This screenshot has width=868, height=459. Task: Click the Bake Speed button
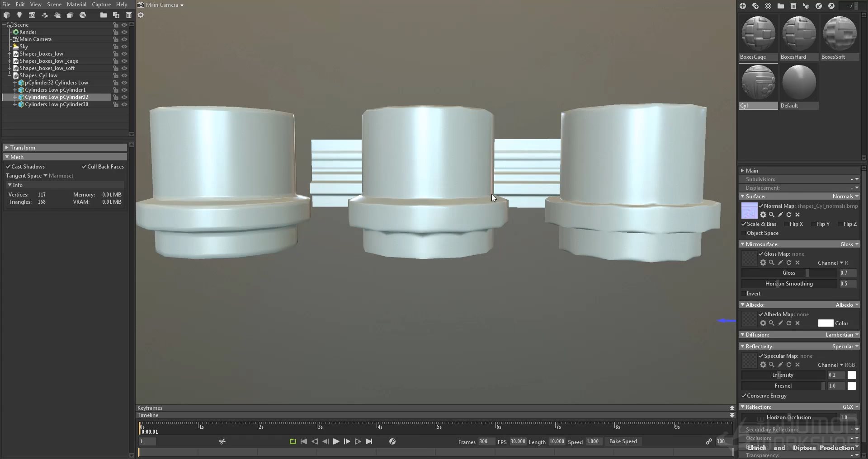[623, 441]
